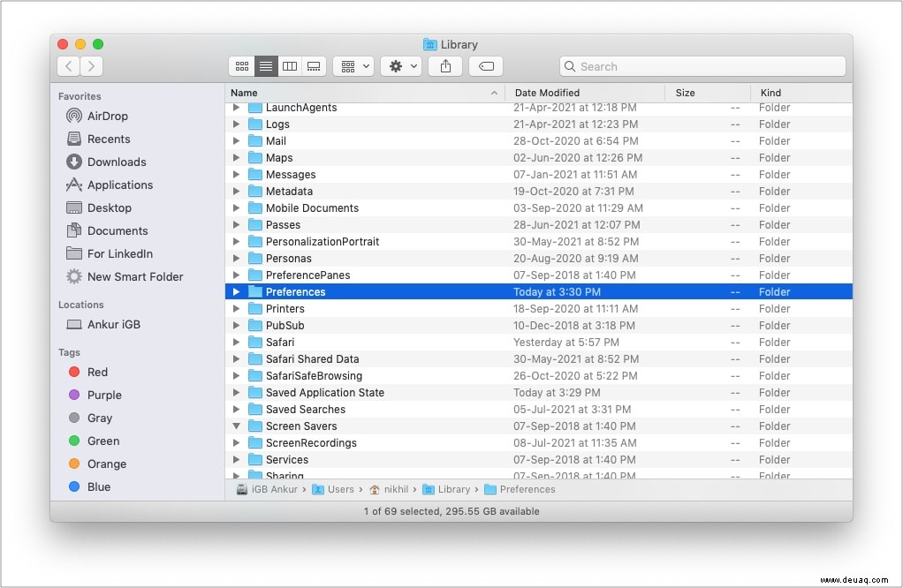The width and height of the screenshot is (903, 588).
Task: Select the Saved Searches folder row
Action: (x=538, y=410)
